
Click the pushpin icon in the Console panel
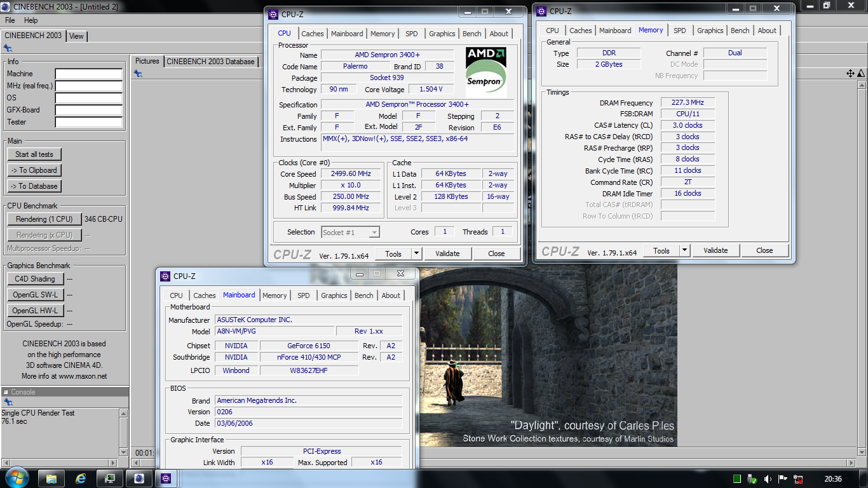[x=8, y=402]
